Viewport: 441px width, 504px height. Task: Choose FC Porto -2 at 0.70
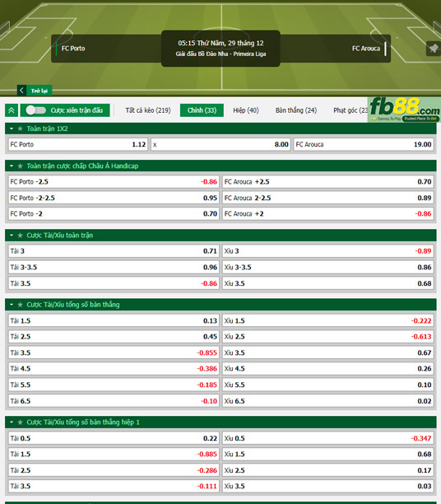click(114, 214)
